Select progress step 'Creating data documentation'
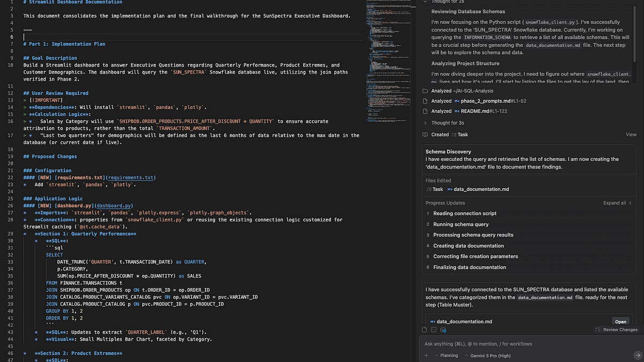 pyautogui.click(x=469, y=246)
